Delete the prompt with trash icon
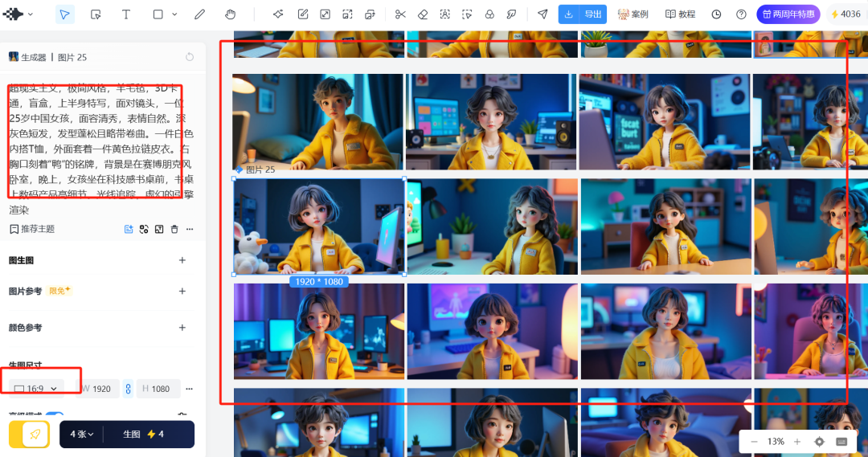Image resolution: width=868 pixels, height=457 pixels. pos(174,229)
